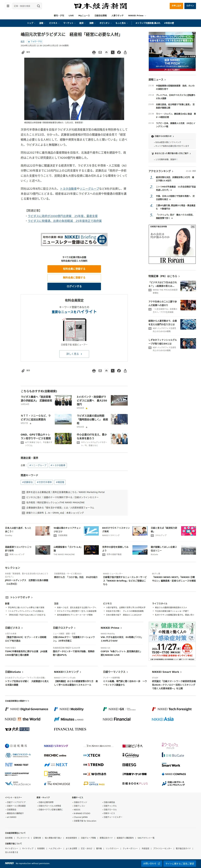Open the Myニュース header menu item
Viewport: 201px width, 868px height.
click(x=84, y=15)
